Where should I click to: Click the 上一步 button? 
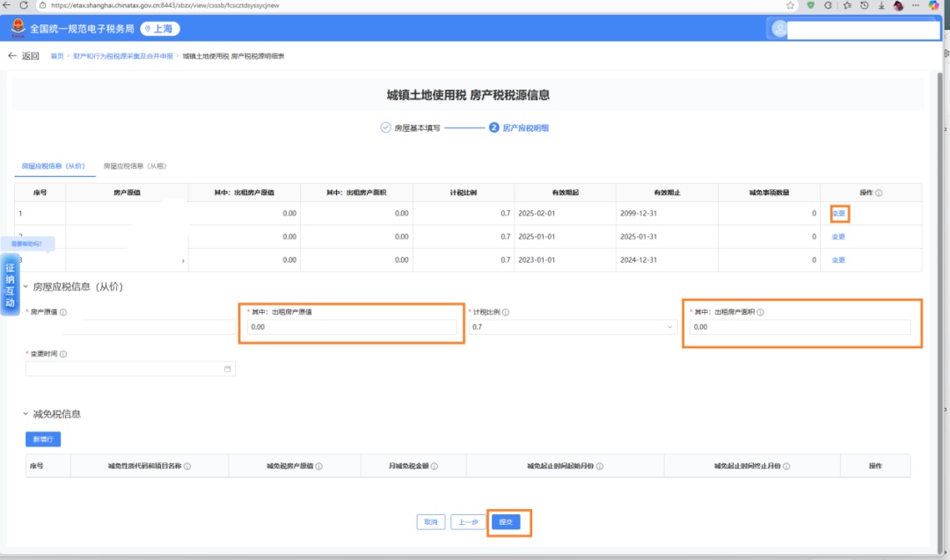pos(469,522)
